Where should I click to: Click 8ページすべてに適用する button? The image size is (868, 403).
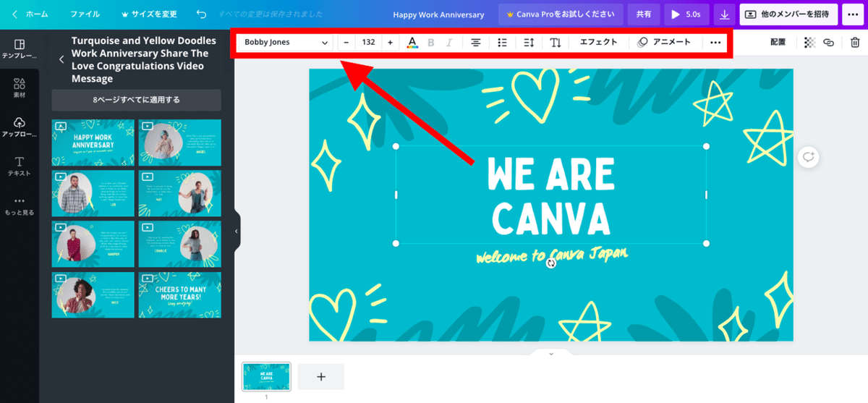136,100
